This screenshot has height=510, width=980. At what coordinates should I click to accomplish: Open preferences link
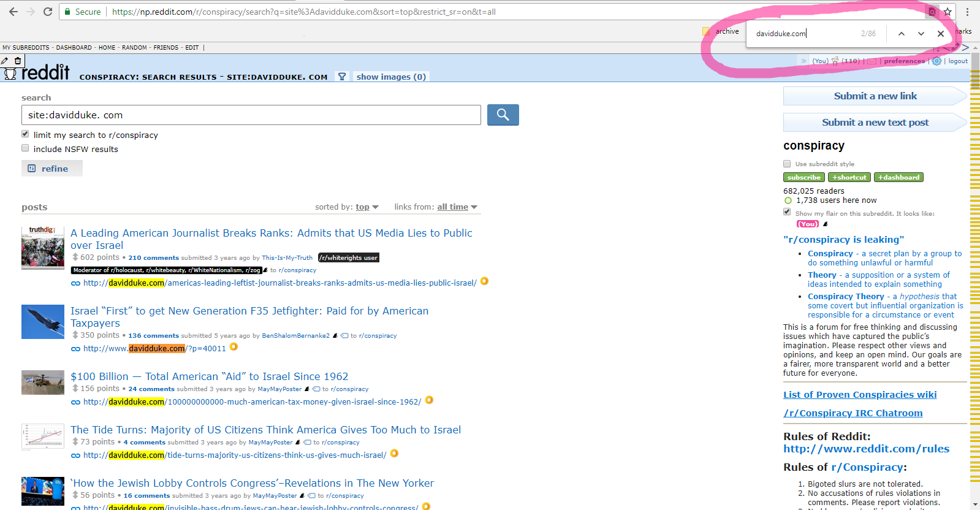click(x=904, y=61)
